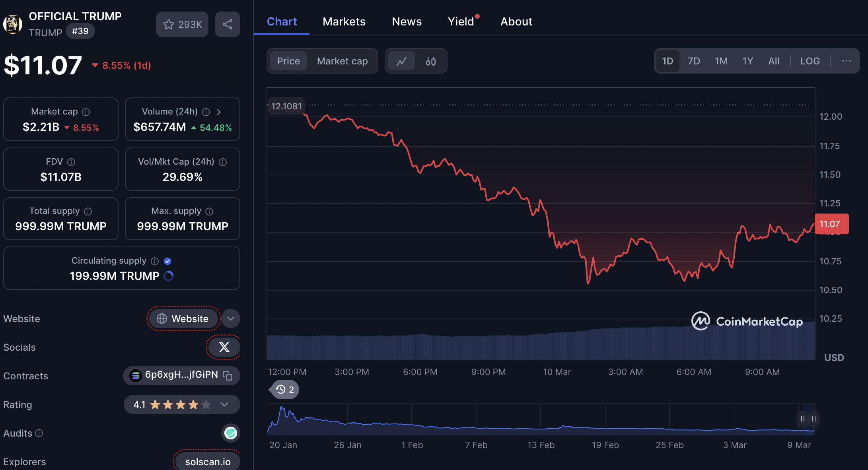Open FDV info icon
This screenshot has width=868, height=470.
[x=71, y=162]
